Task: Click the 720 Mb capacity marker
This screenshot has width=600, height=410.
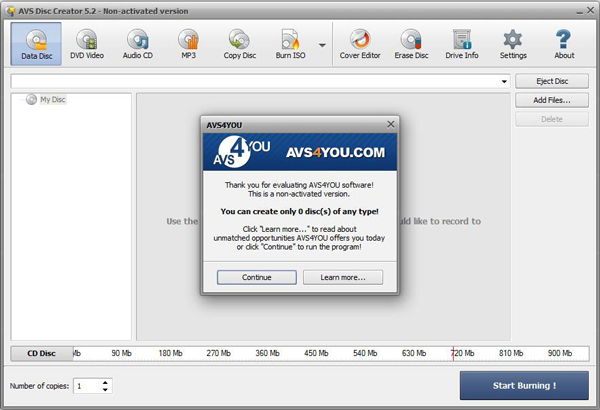Action: click(463, 353)
